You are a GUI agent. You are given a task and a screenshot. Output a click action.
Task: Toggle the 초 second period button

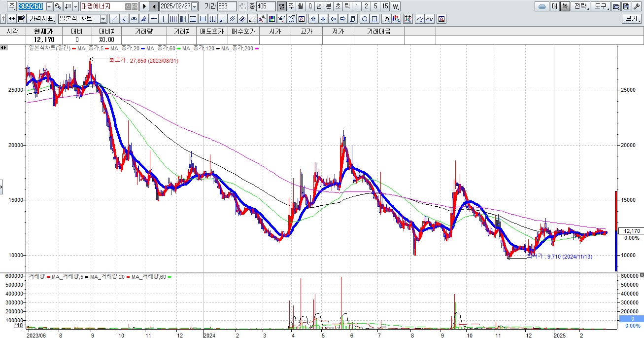[x=338, y=6]
